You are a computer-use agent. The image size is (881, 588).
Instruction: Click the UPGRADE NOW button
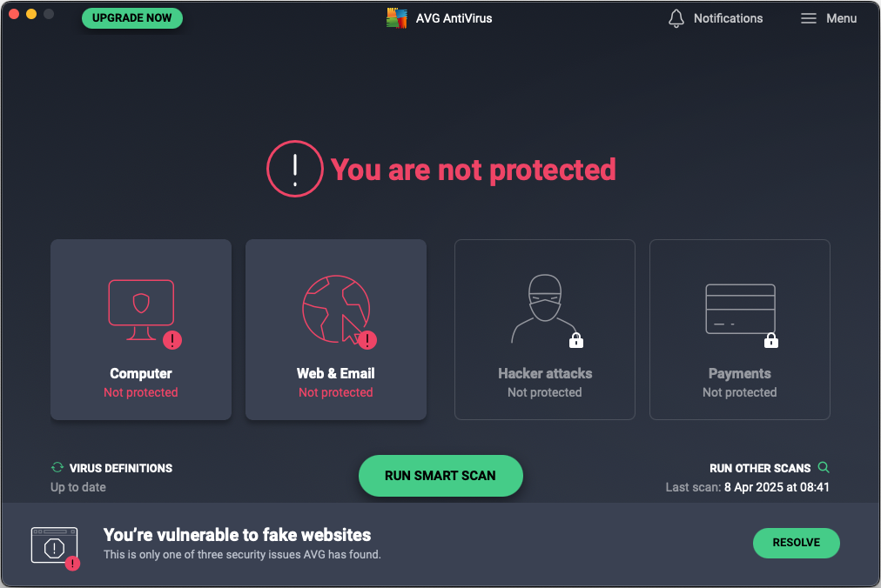click(131, 17)
